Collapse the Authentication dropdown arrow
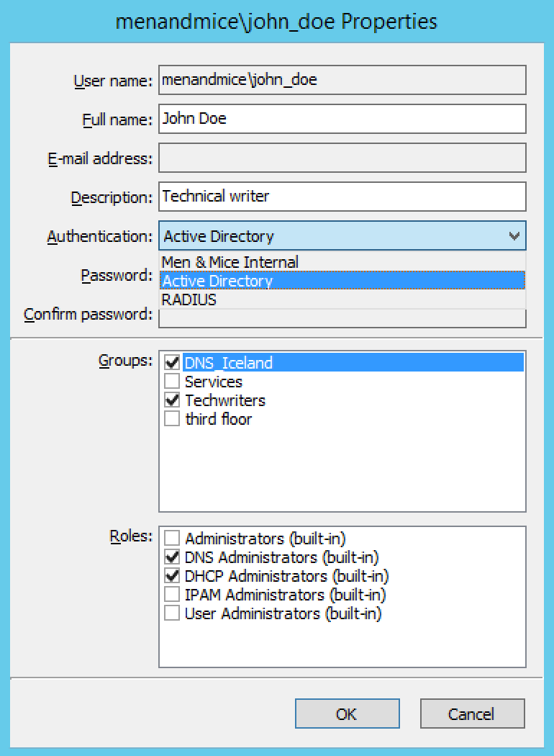 [x=514, y=236]
